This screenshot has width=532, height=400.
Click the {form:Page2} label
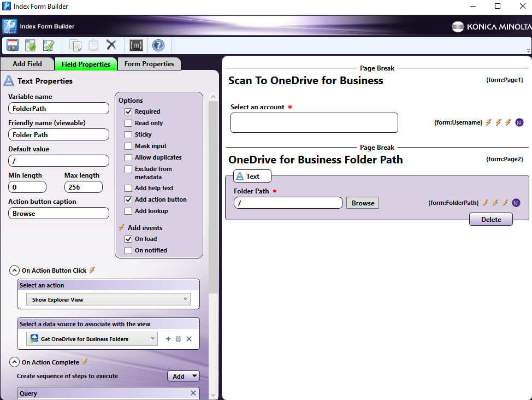tap(505, 159)
